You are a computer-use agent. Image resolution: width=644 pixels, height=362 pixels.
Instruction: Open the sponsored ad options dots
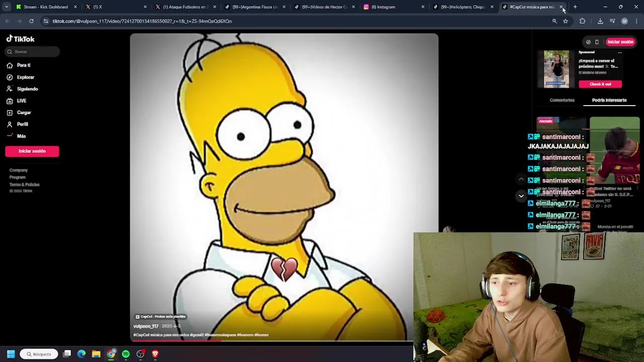coord(620,53)
